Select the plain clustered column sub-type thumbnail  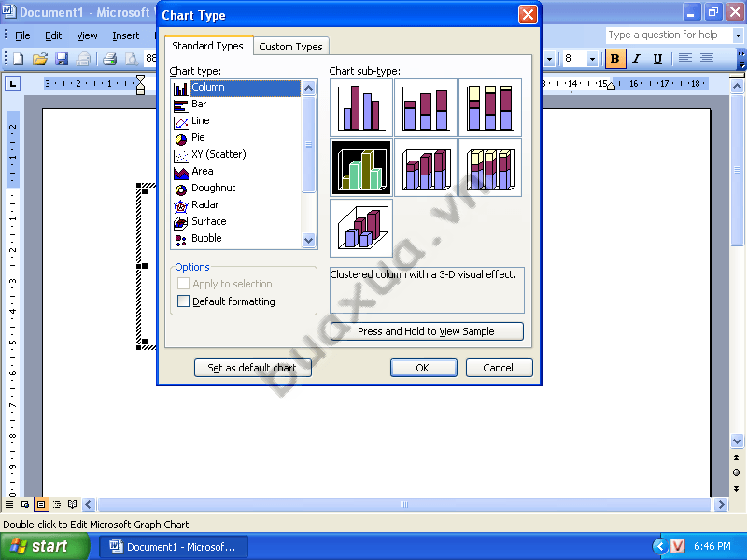[361, 107]
